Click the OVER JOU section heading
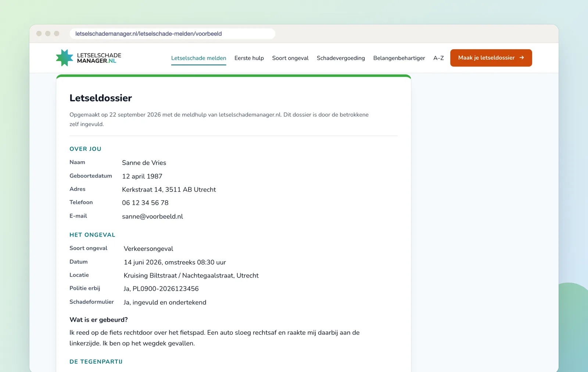 coord(85,149)
